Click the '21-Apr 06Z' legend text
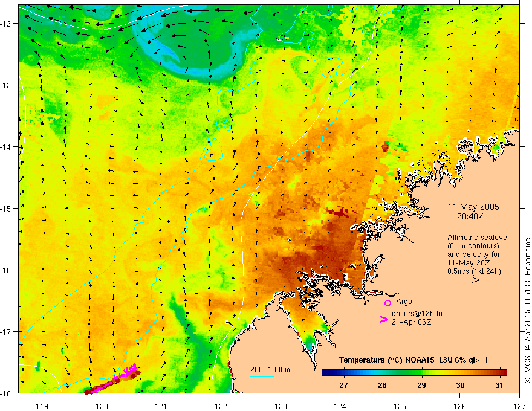The height and width of the screenshot is (411, 532). click(x=412, y=322)
